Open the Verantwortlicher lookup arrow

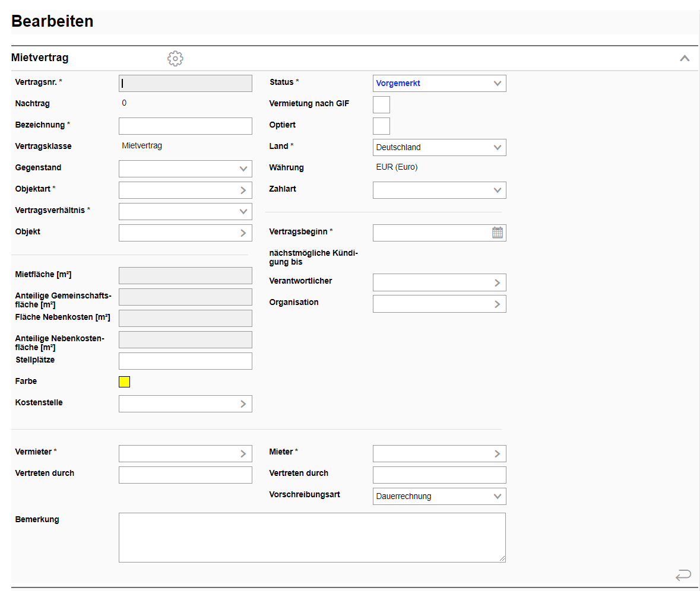coord(497,283)
